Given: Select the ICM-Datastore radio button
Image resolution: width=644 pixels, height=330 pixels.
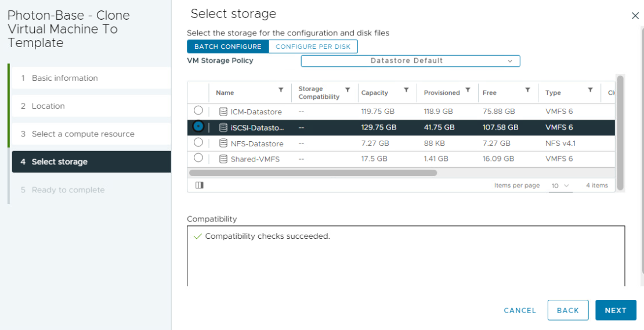Looking at the screenshot, I should coord(198,110).
